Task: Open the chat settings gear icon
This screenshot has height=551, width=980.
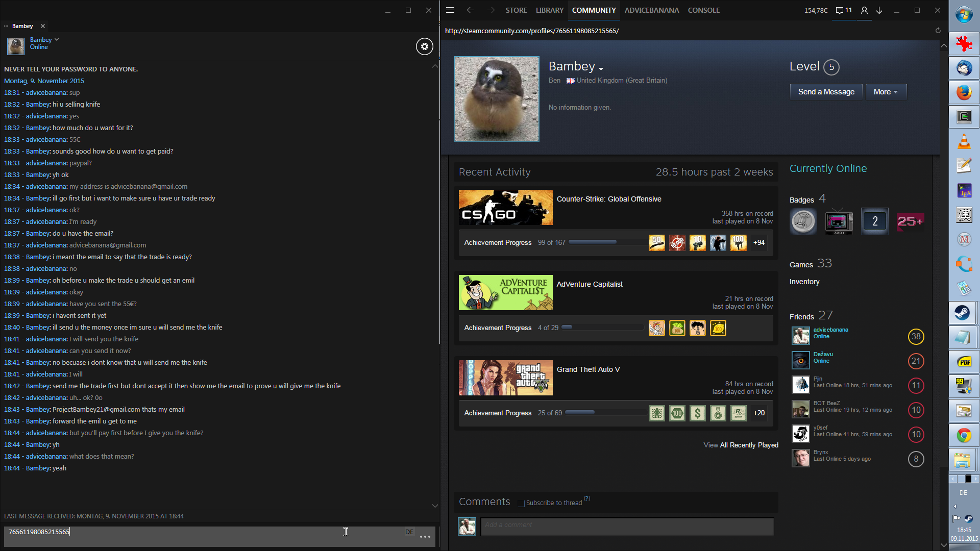Action: [x=424, y=46]
